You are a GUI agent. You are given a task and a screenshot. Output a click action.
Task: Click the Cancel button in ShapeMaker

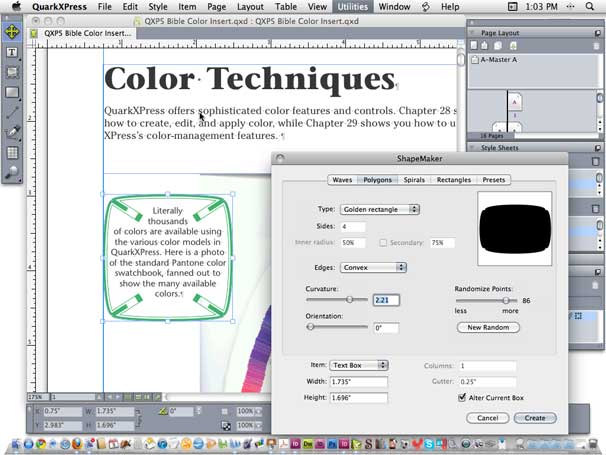487,418
